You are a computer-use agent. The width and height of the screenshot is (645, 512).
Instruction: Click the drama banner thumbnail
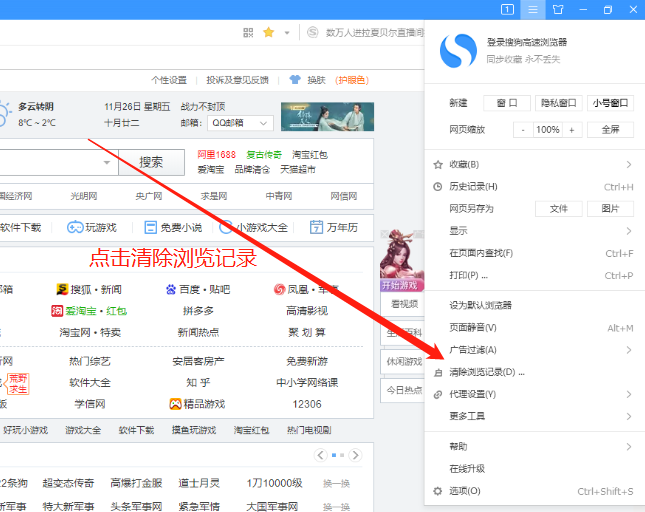[x=327, y=117]
